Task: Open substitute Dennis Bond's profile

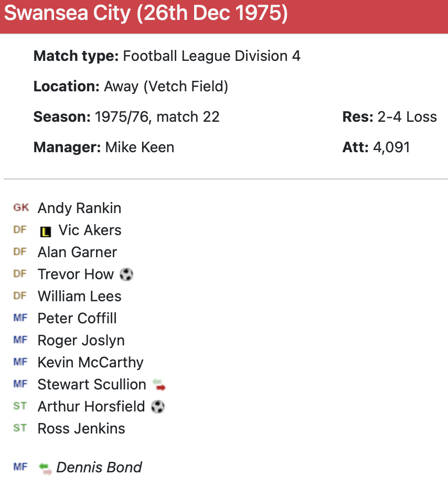Action: point(99,468)
